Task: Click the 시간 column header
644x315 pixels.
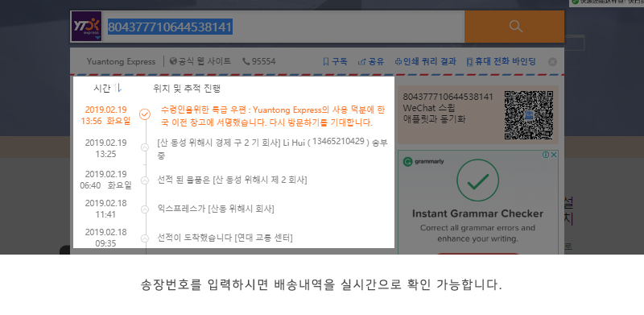Action: pos(102,88)
